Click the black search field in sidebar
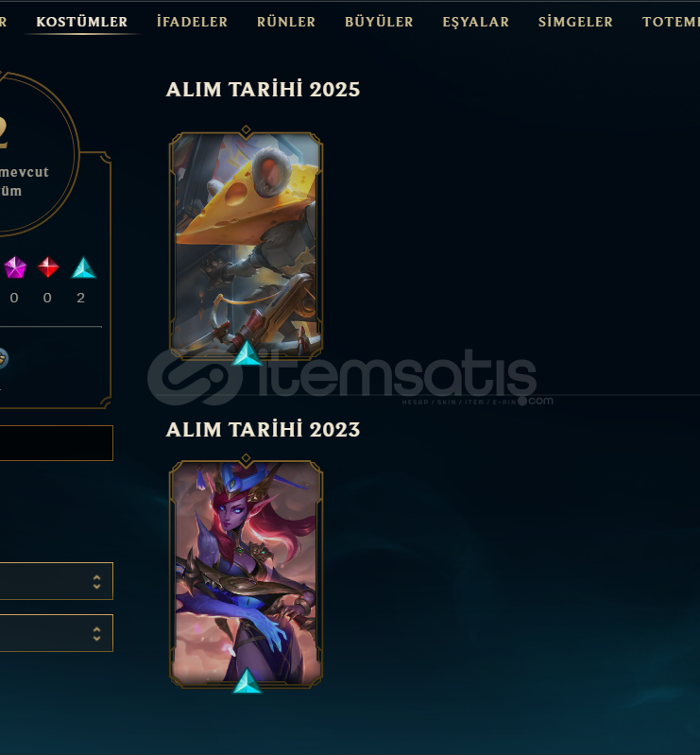700x755 pixels. coord(57,443)
